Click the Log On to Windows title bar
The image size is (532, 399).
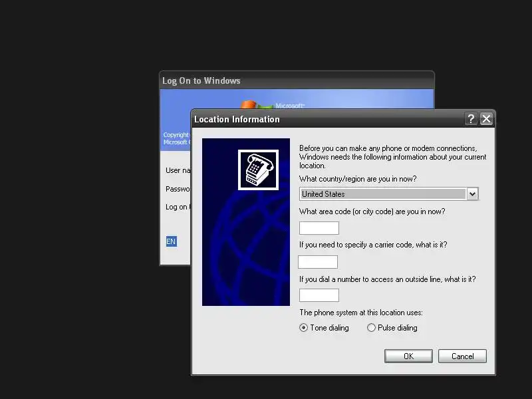(297, 80)
